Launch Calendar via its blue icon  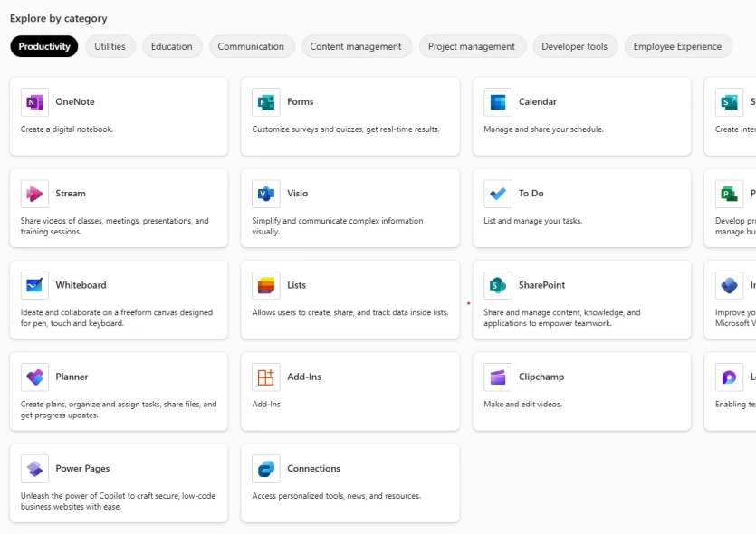(x=498, y=101)
